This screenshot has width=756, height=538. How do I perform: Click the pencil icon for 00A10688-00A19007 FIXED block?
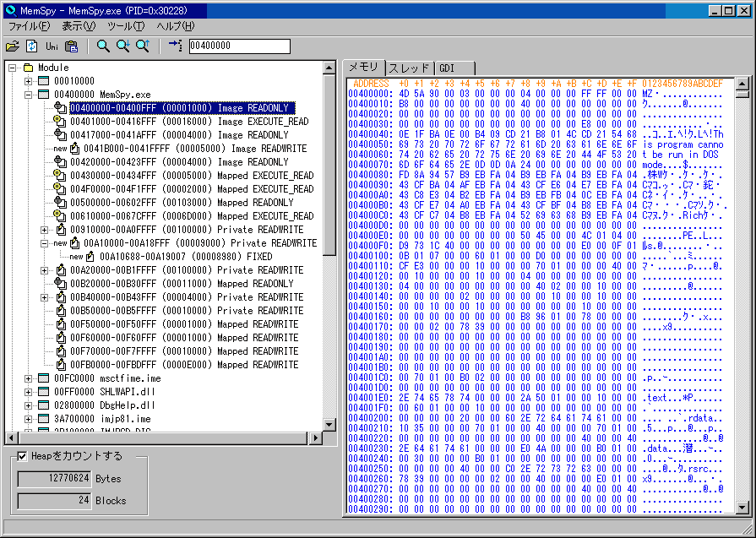(90, 256)
